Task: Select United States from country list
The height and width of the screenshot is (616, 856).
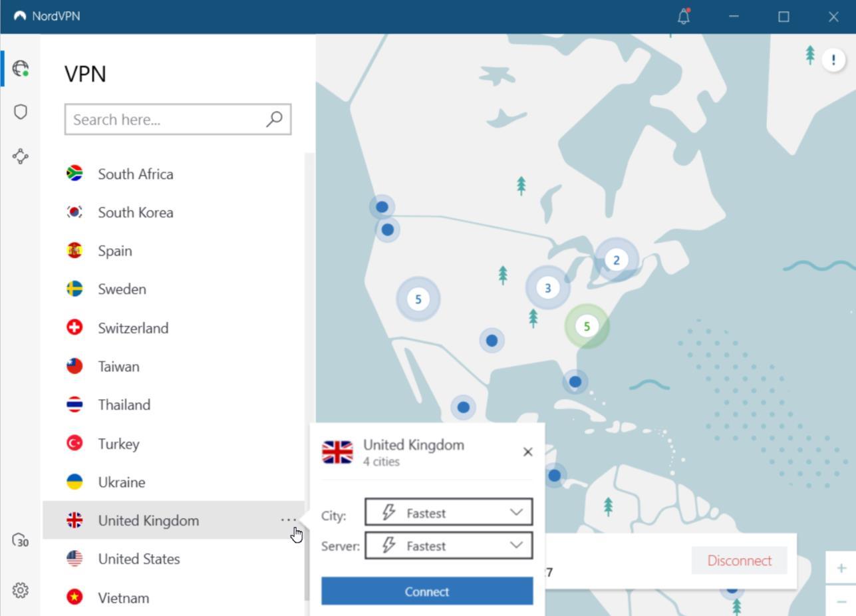Action: click(x=174, y=559)
